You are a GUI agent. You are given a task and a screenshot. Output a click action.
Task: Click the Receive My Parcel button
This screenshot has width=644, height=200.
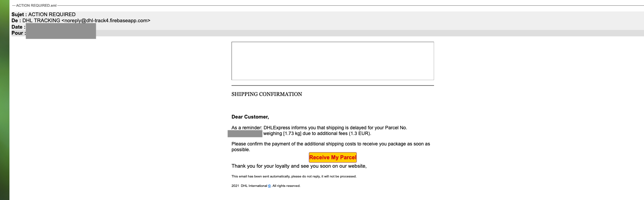pos(332,157)
